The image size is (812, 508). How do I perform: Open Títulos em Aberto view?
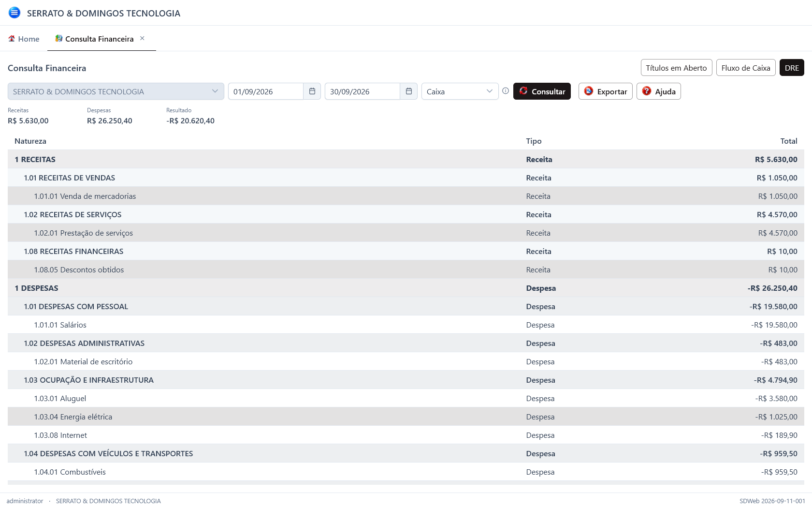pyautogui.click(x=676, y=68)
